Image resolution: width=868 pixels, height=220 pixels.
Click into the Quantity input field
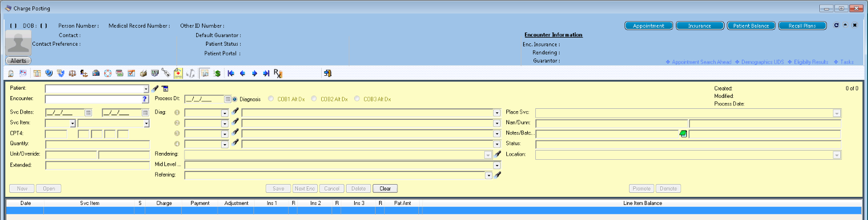tap(97, 144)
